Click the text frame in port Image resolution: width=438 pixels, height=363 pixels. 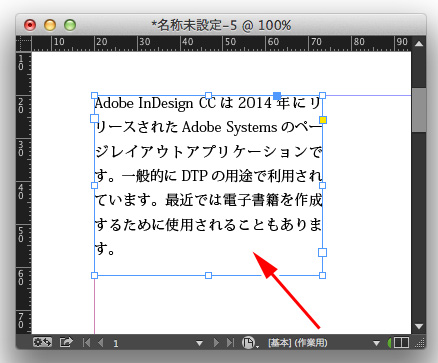(94, 118)
